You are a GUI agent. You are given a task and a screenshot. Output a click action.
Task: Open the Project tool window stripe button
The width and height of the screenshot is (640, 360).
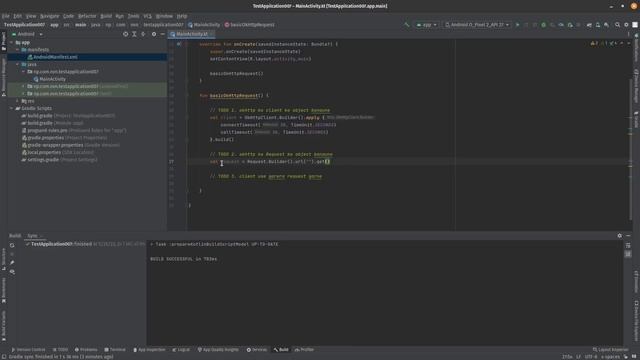click(4, 42)
